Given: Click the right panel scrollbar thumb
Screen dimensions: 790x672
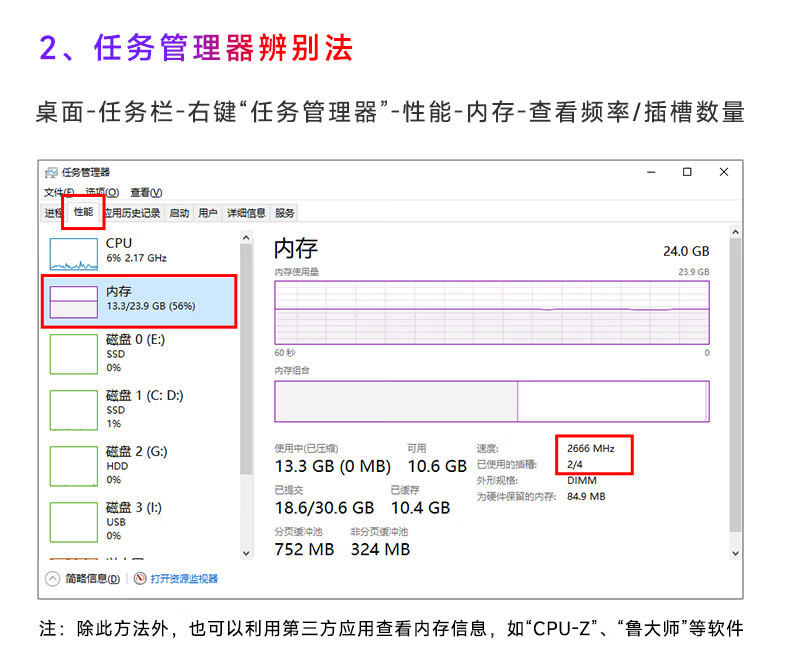Looking at the screenshot, I should click(x=735, y=385).
